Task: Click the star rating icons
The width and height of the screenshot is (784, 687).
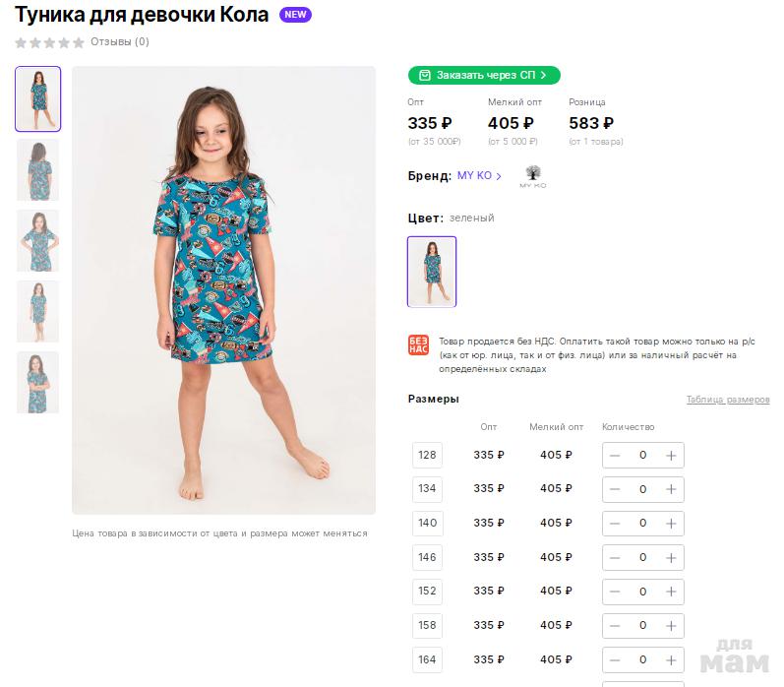Action: point(49,42)
